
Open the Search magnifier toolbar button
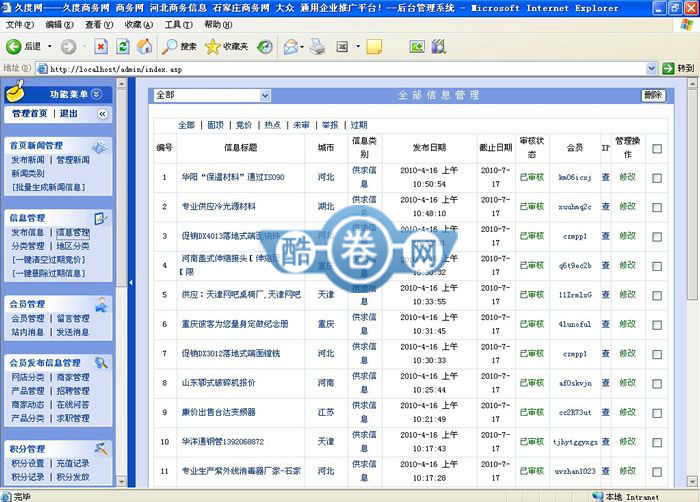(x=179, y=46)
